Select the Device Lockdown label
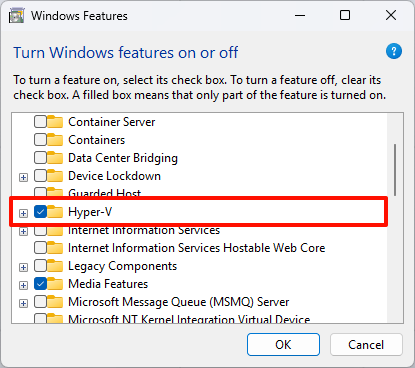This screenshot has width=415, height=368. click(114, 176)
